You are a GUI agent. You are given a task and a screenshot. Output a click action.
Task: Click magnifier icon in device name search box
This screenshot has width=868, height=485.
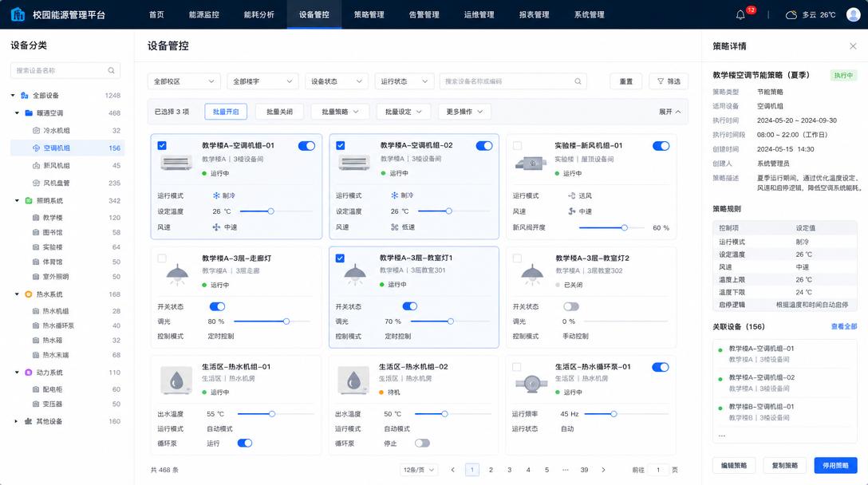tap(578, 81)
